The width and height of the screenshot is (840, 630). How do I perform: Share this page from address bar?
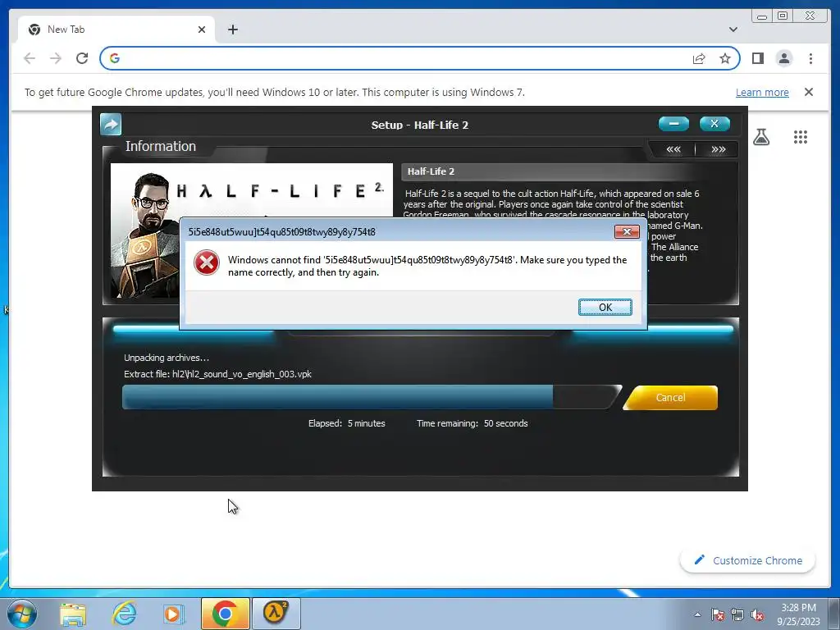pyautogui.click(x=699, y=58)
